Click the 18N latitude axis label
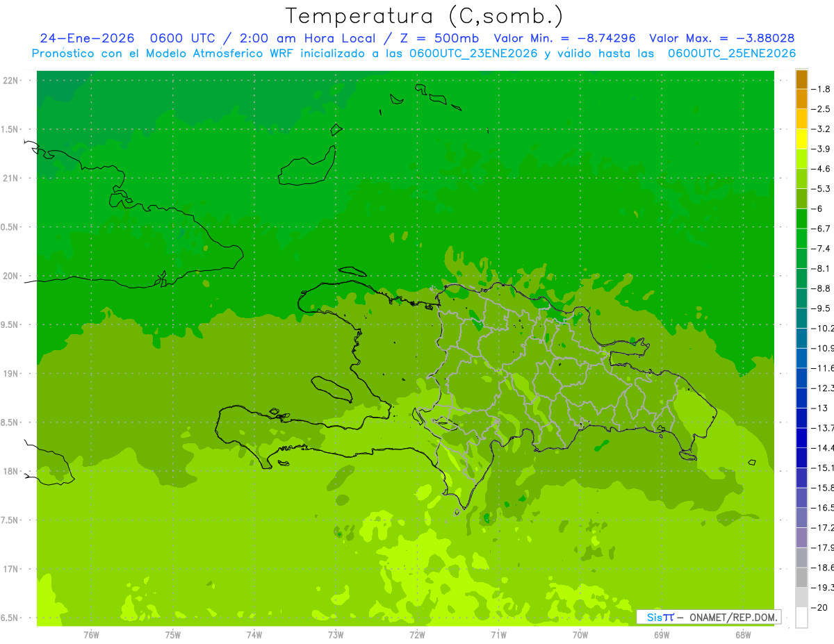 point(11,471)
